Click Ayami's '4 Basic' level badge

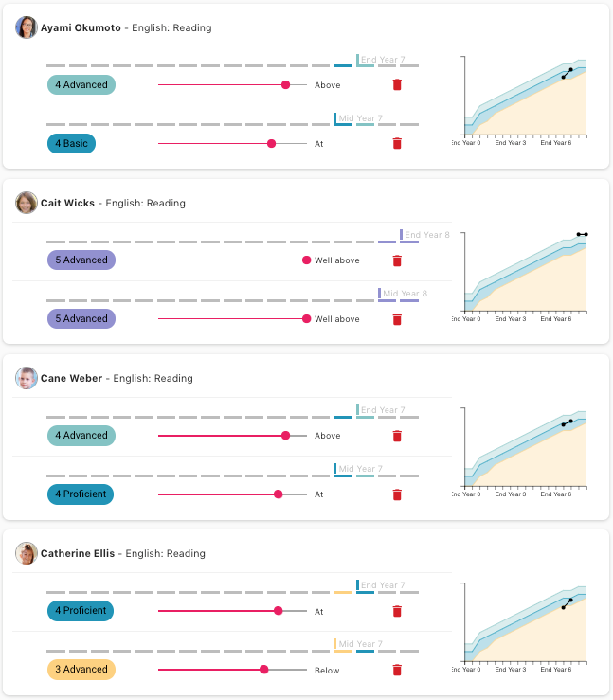tap(72, 144)
